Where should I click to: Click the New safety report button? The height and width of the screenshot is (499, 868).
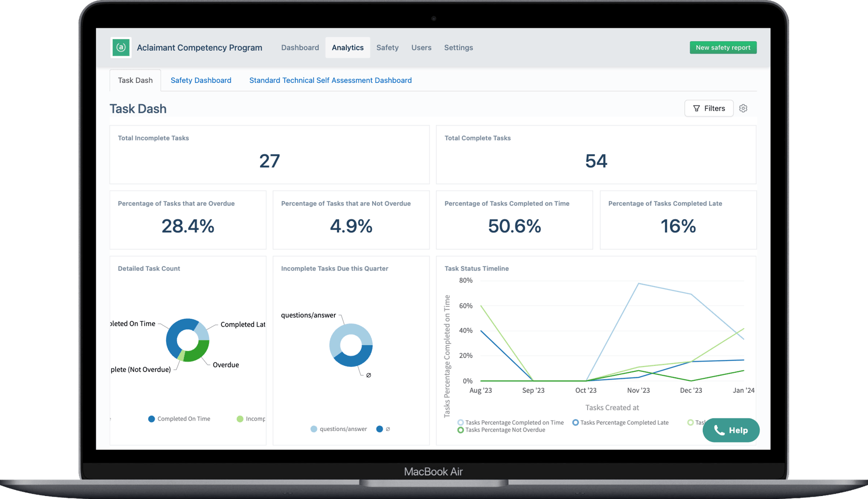[x=723, y=47]
